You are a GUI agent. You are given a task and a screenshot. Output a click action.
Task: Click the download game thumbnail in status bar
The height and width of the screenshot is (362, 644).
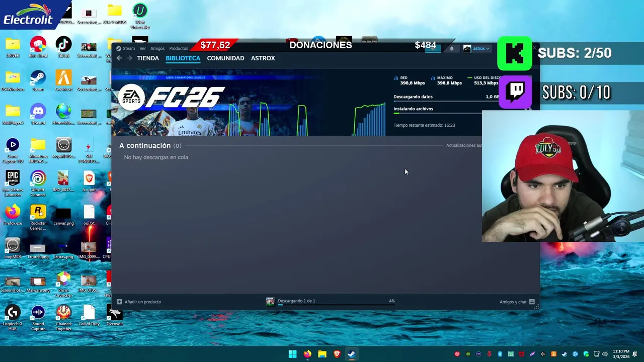pos(270,301)
